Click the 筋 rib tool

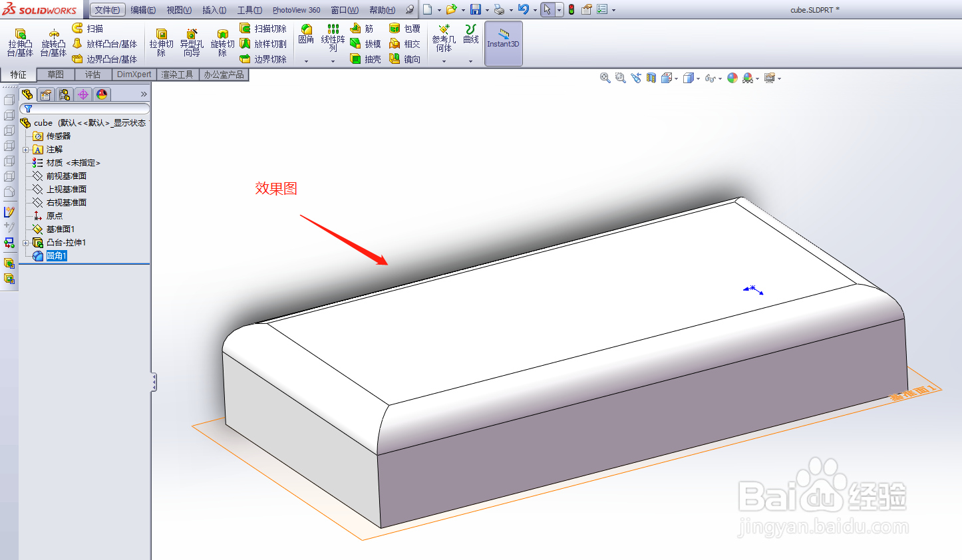[361, 29]
